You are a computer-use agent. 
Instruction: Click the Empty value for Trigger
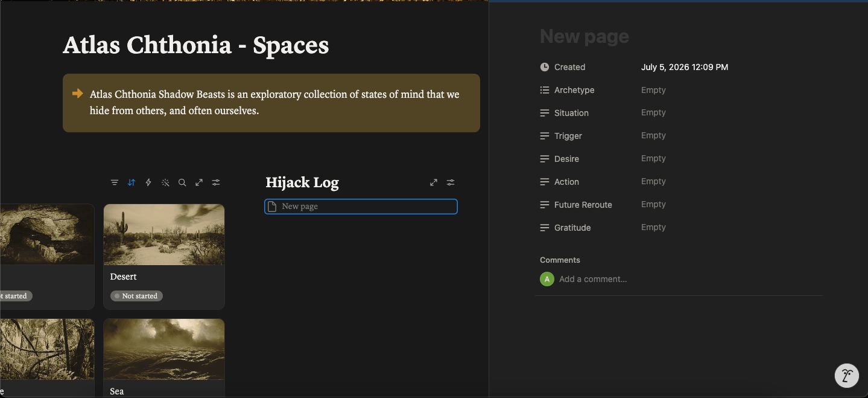pos(653,136)
